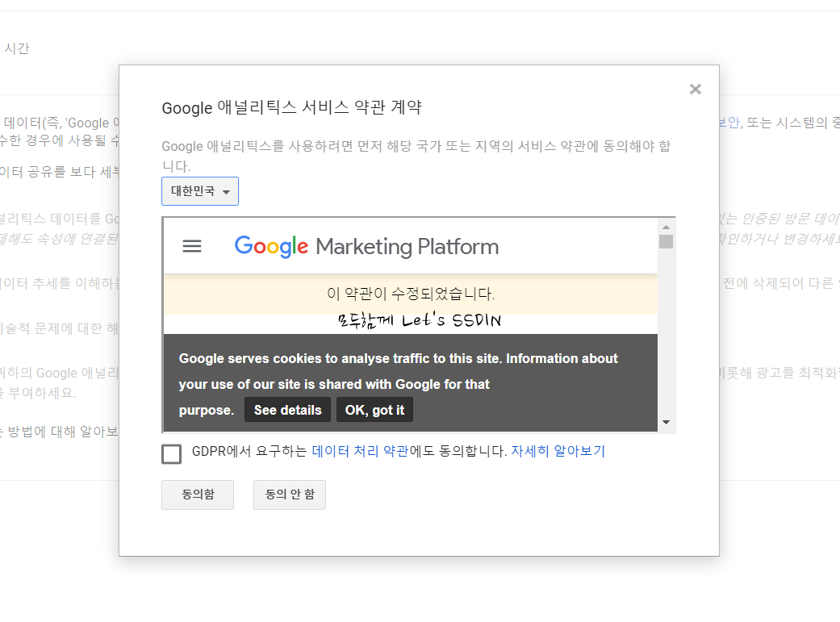Open the hamburger menu in terms frame

tap(192, 246)
